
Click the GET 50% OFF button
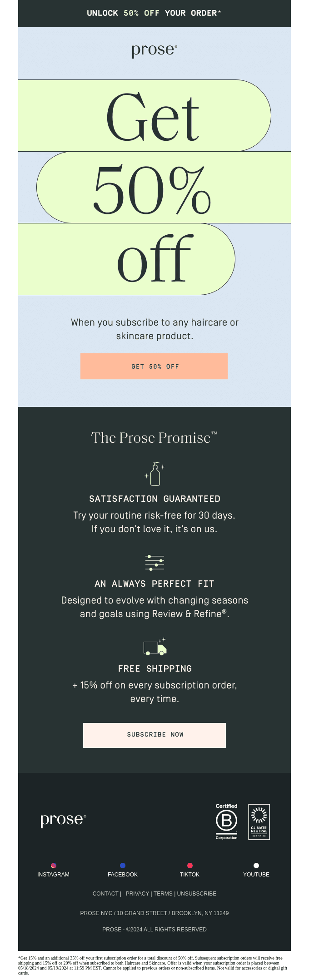click(x=154, y=366)
